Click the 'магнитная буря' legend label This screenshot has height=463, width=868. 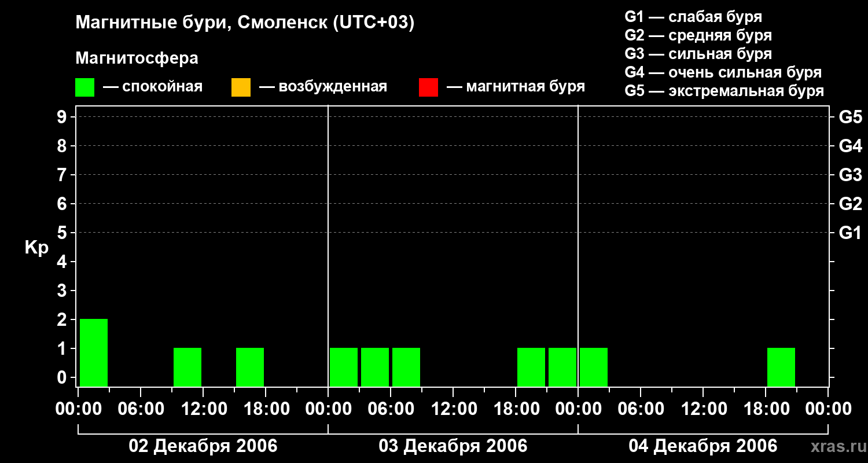pos(525,87)
